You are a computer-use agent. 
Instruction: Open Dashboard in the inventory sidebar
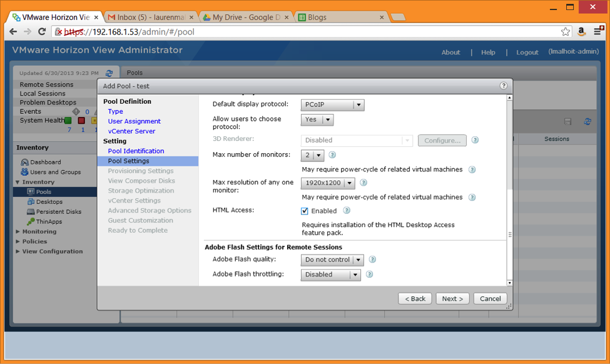coord(46,162)
